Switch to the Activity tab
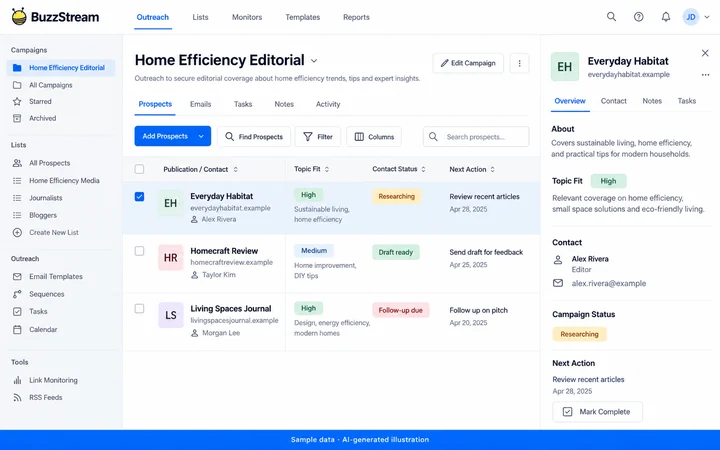The width and height of the screenshot is (720, 450). (328, 104)
